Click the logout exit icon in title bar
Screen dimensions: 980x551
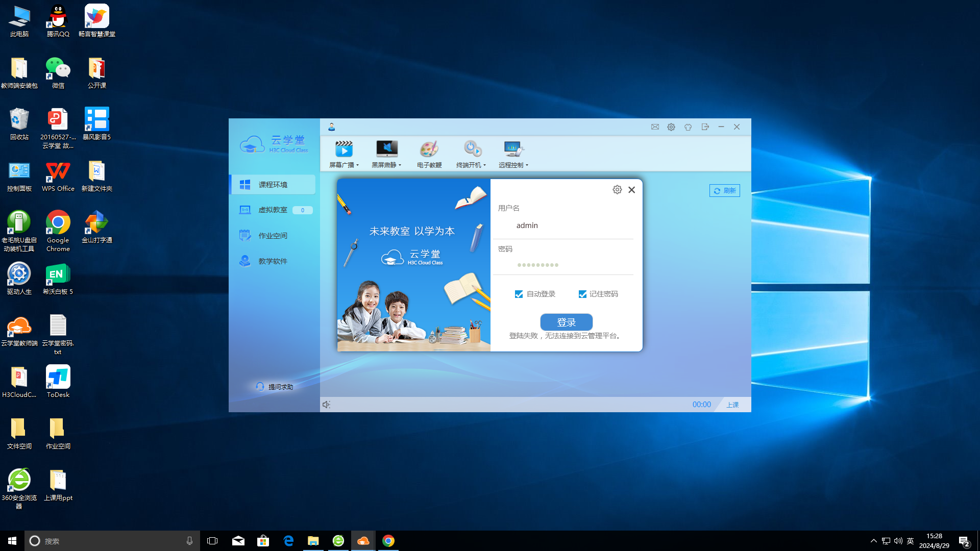pyautogui.click(x=705, y=127)
